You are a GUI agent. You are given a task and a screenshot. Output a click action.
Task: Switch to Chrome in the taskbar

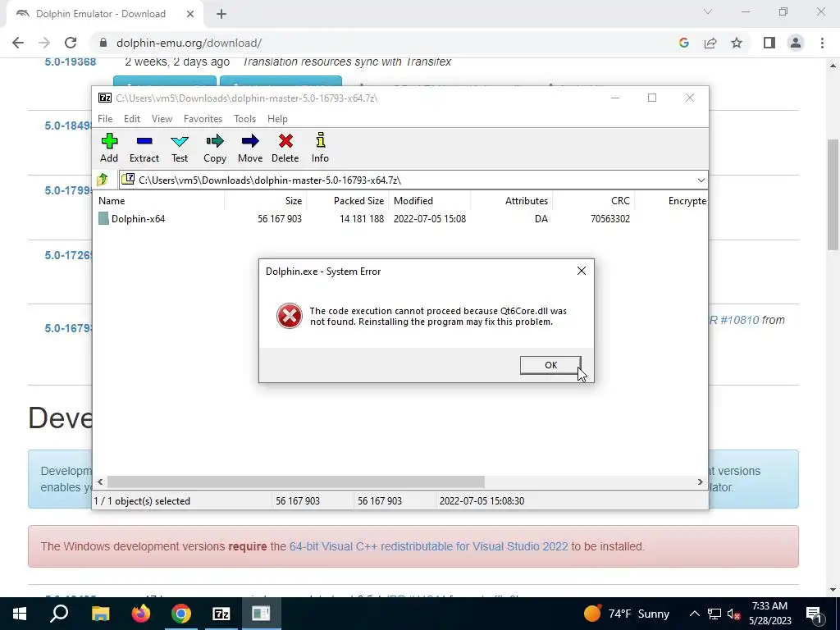pyautogui.click(x=181, y=614)
